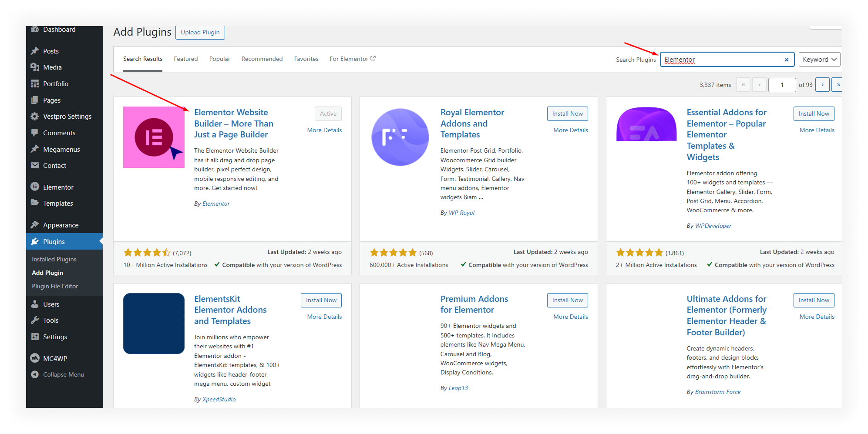Click the Elementor plugin thumbnail image
The image size is (868, 434).
point(154,137)
